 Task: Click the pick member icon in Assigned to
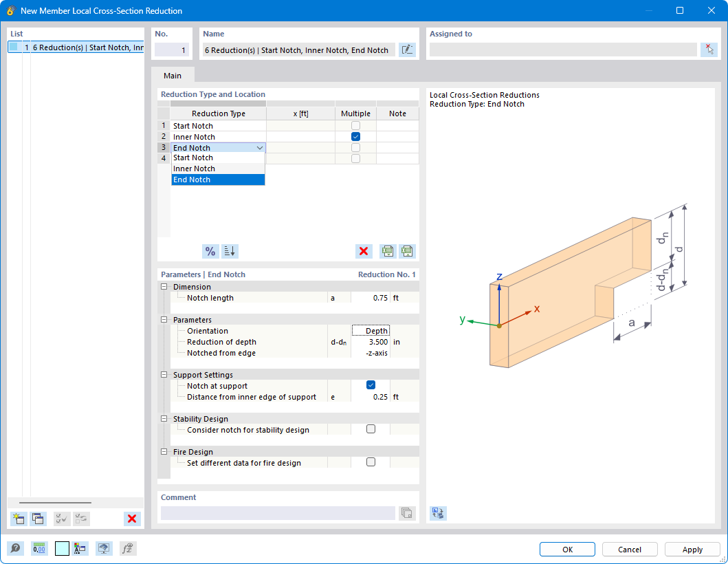click(709, 50)
